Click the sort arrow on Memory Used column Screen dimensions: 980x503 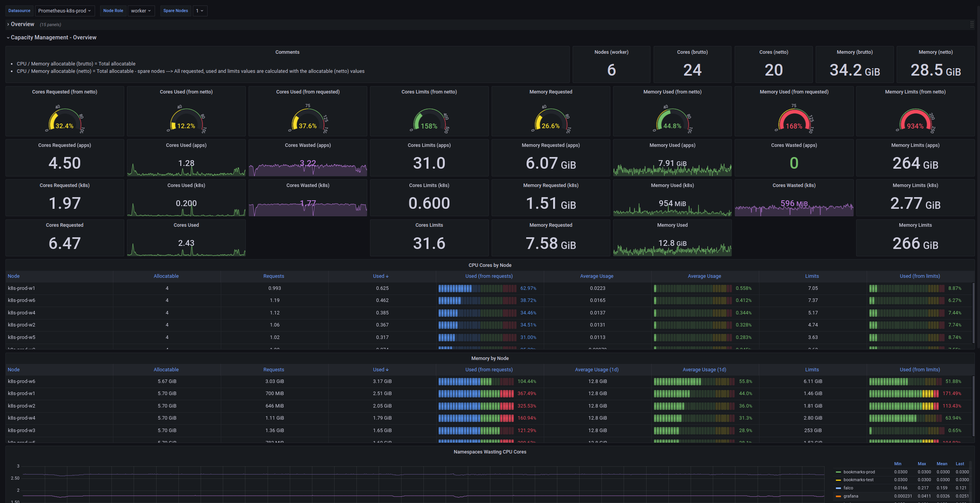pos(387,370)
